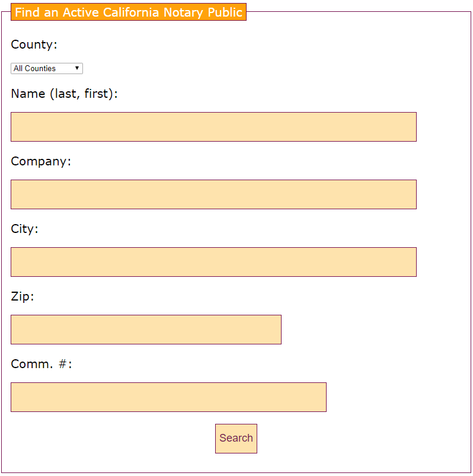
Task: Click the Zip label text
Action: tap(23, 296)
